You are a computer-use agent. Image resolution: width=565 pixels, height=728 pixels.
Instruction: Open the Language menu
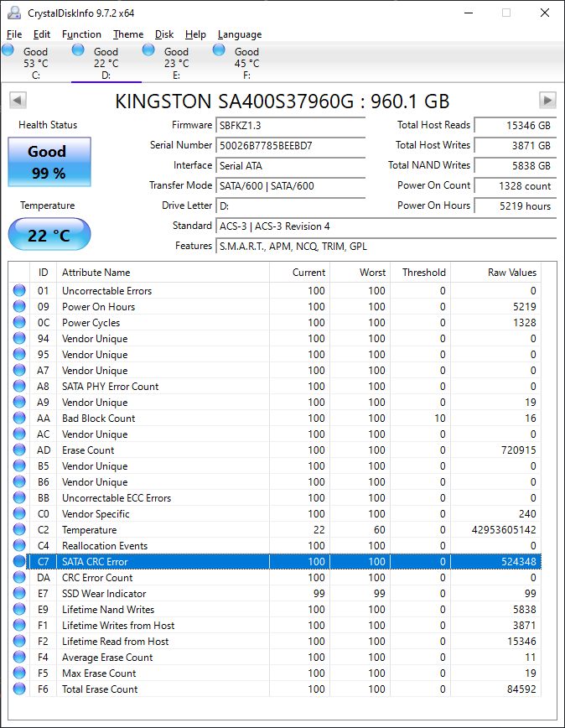[240, 34]
